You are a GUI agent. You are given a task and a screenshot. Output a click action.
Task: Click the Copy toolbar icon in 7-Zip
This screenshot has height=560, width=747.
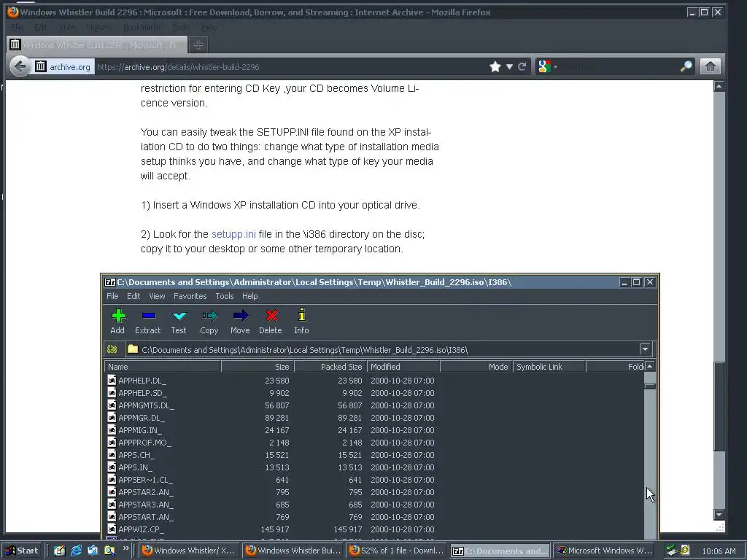(209, 322)
